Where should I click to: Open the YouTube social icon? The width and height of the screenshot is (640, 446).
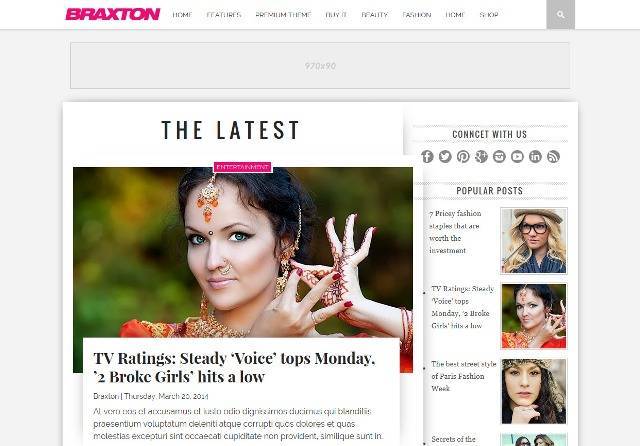(517, 157)
